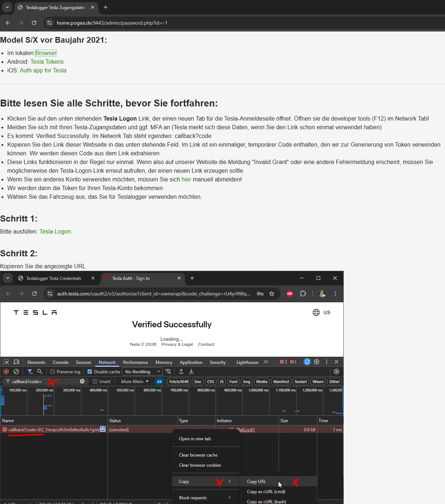Activate the DevTools inspect element picker

pos(6,362)
